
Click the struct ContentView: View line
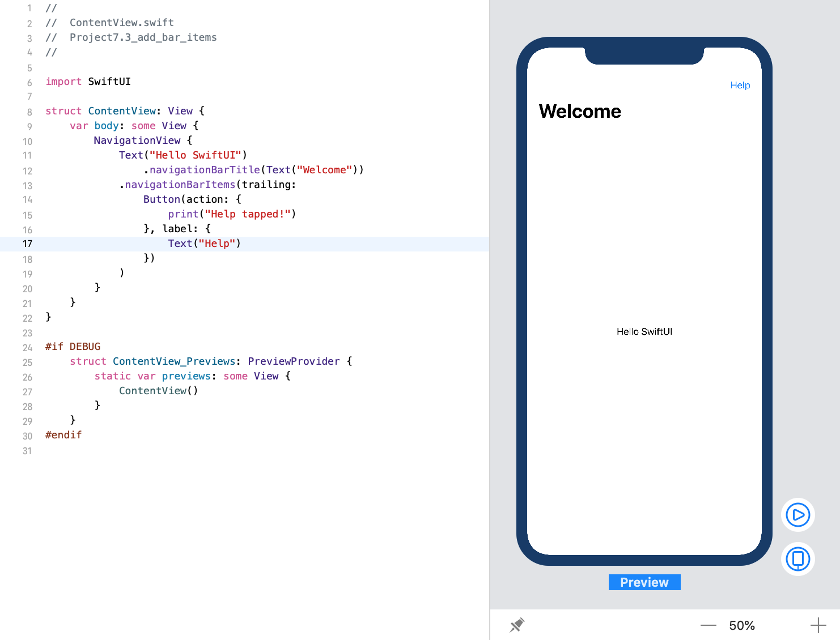(x=125, y=111)
